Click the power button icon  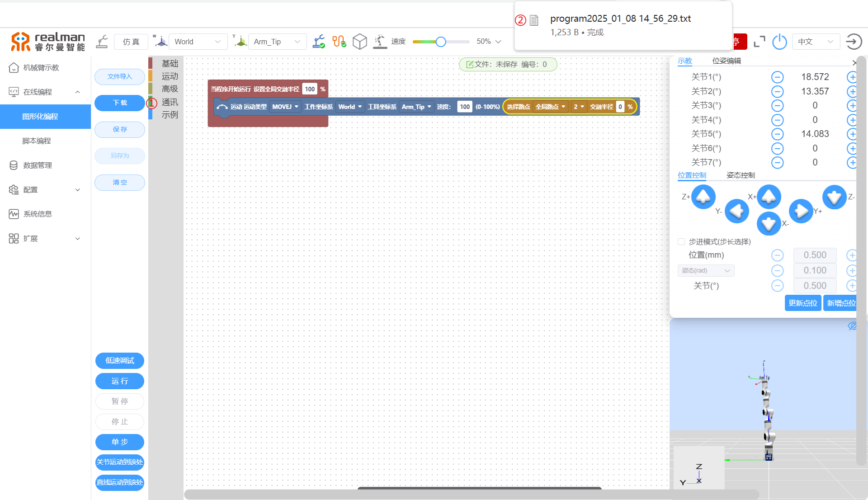[779, 42]
